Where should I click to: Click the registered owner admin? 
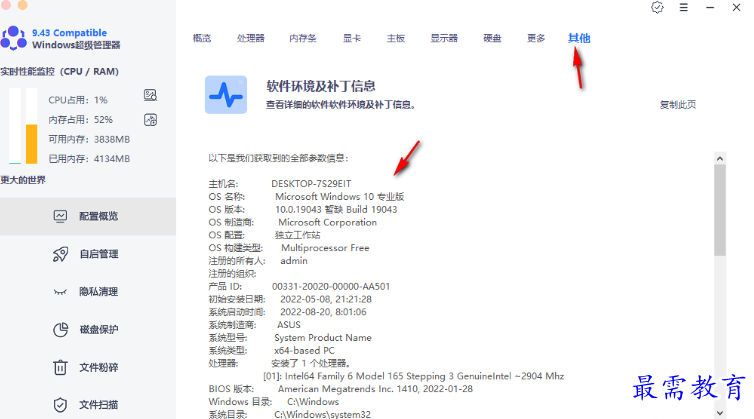[294, 261]
